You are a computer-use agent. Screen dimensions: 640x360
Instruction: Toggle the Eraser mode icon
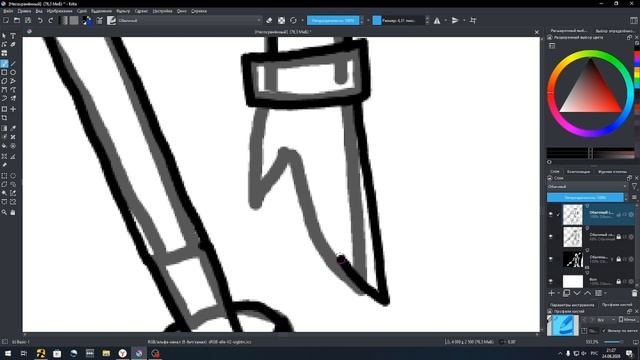click(x=269, y=20)
